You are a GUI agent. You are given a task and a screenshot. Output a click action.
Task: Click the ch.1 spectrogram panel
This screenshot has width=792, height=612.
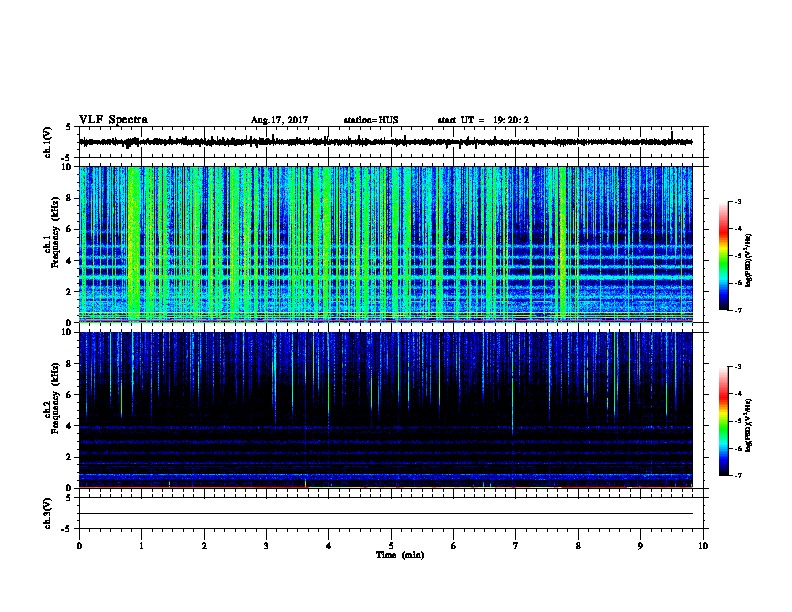(385, 244)
